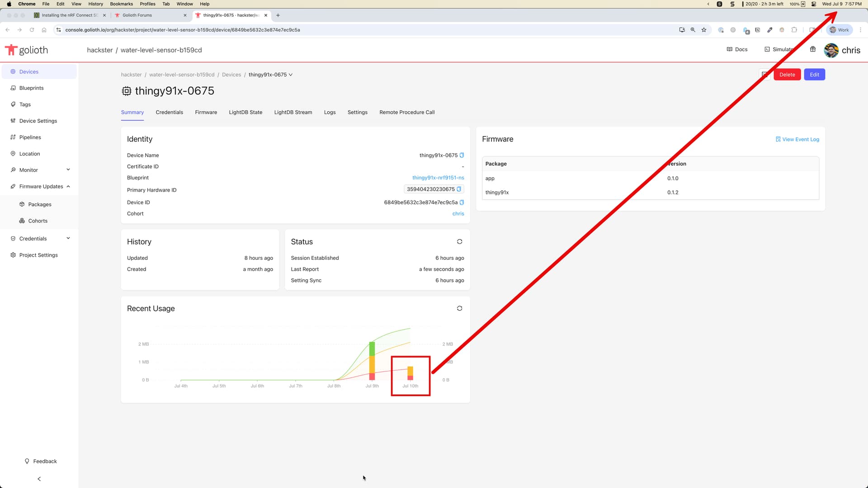Switch to the nRF Connect SDK tab
The image size is (868, 488).
[70, 15]
